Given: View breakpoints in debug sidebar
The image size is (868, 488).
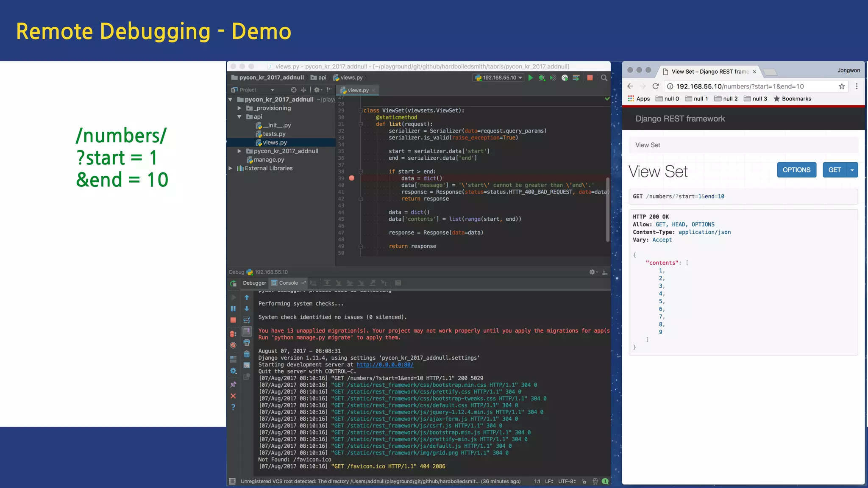Looking at the screenshot, I should pyautogui.click(x=233, y=334).
